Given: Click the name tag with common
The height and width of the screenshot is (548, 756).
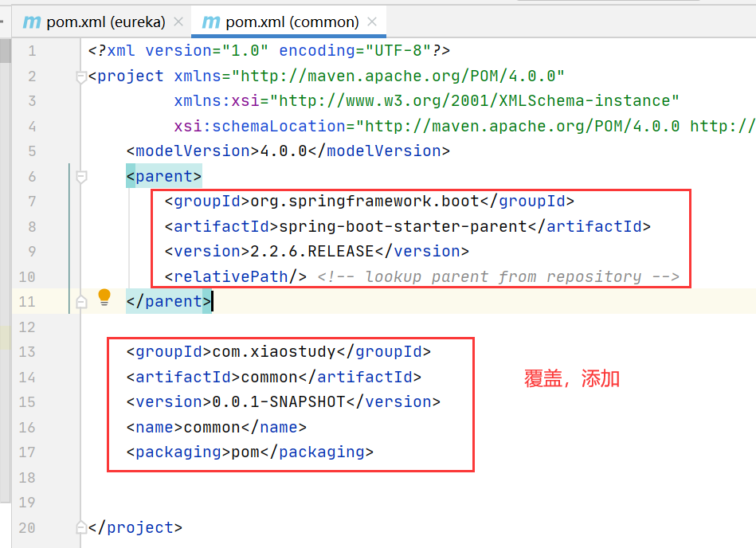Looking at the screenshot, I should tap(217, 427).
